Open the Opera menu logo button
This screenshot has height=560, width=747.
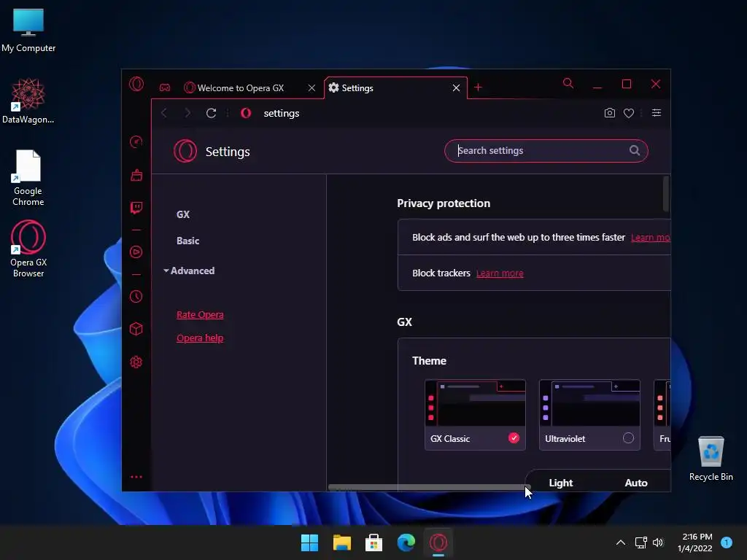[136, 85]
